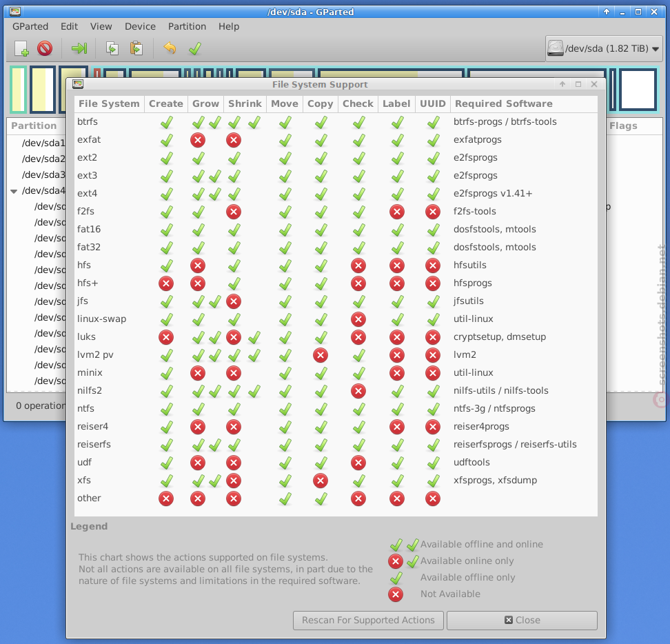This screenshot has height=644, width=670.
Task: Open the /dev/sda device selector dropdown
Action: [x=604, y=49]
